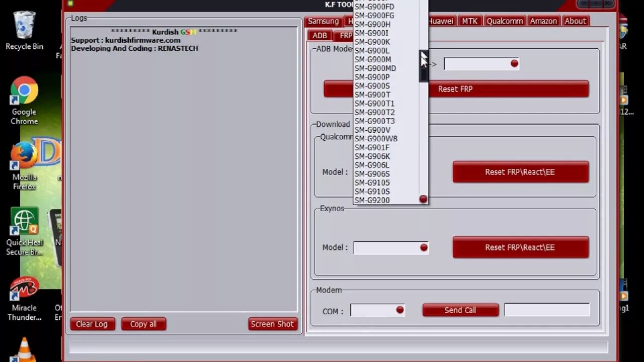Select SM-G906L from the list

pos(386,165)
